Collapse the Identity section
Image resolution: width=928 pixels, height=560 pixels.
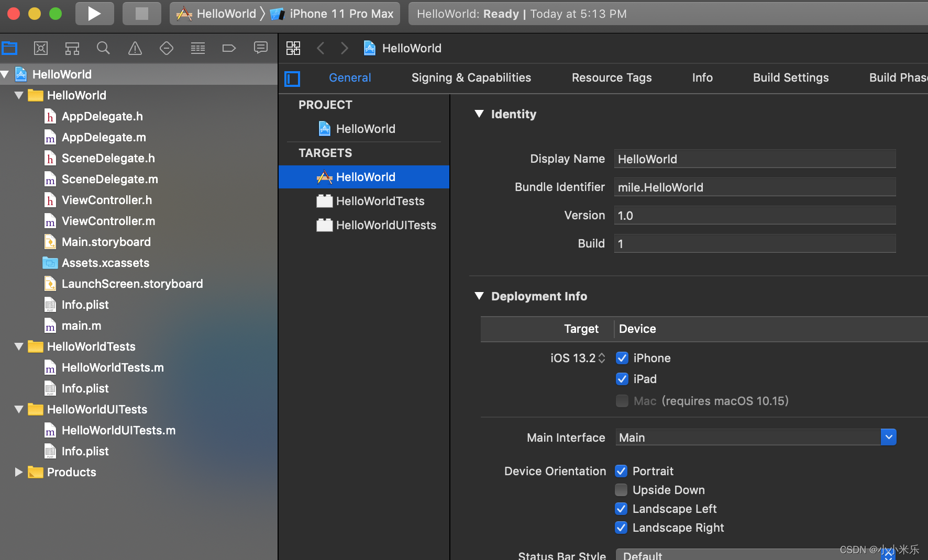coord(479,114)
